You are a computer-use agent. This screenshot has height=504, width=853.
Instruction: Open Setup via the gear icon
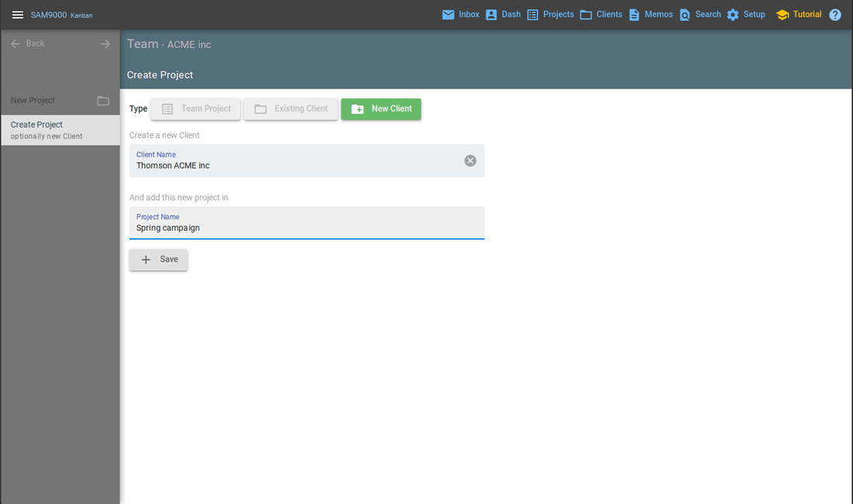(733, 15)
